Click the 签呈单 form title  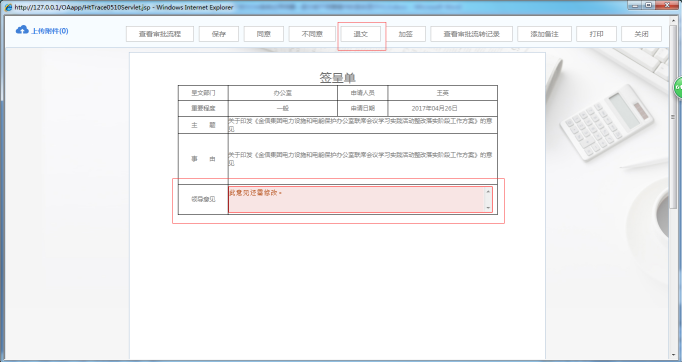pyautogui.click(x=338, y=77)
